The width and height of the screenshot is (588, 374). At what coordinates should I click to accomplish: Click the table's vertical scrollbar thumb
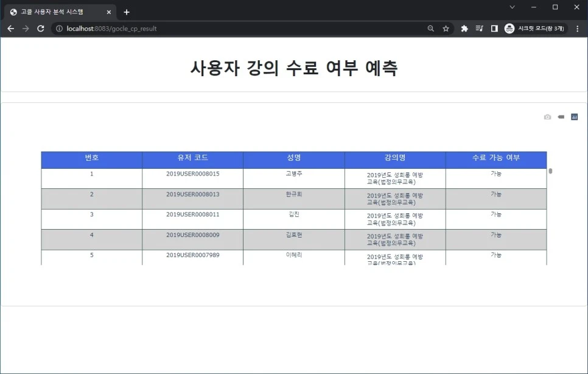pyautogui.click(x=550, y=171)
